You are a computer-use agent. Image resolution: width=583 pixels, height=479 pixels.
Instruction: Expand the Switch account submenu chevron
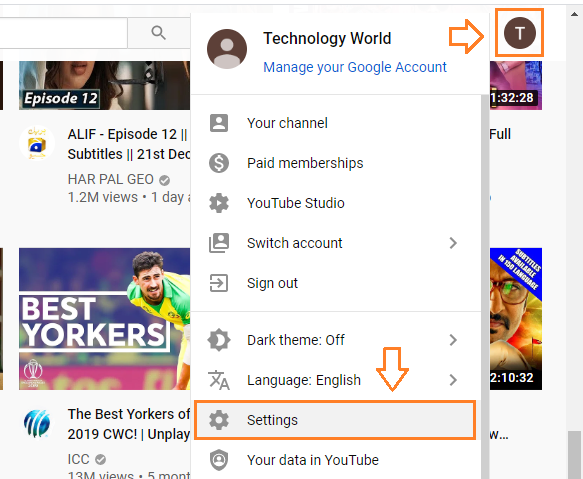pyautogui.click(x=453, y=243)
